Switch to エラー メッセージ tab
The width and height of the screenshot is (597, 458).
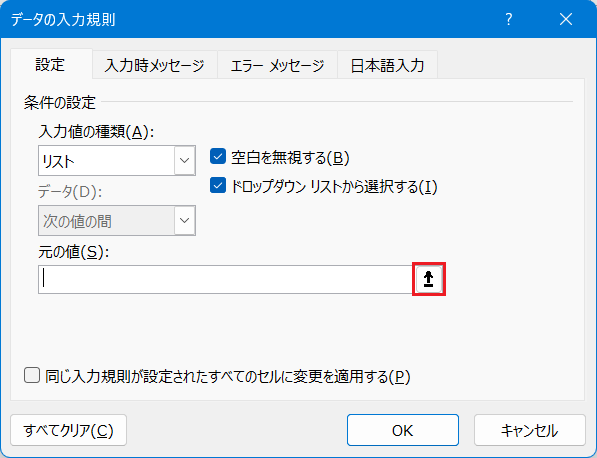click(277, 65)
